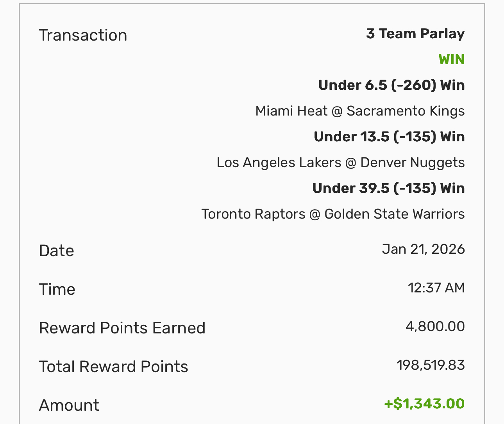Viewport: 504px width, 424px height.
Task: Click the 12:37 AM time value
Action: click(x=436, y=288)
